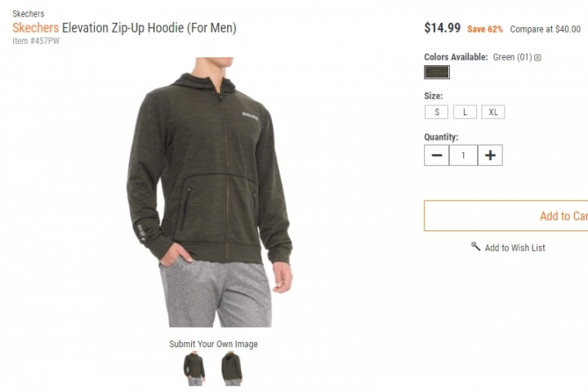Add the hoodie to cart
Viewport: 588px width, 392px height.
pos(506,216)
